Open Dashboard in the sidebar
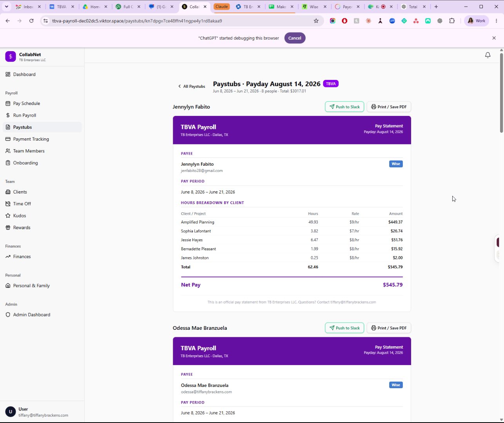The width and height of the screenshot is (504, 423). [42, 74]
